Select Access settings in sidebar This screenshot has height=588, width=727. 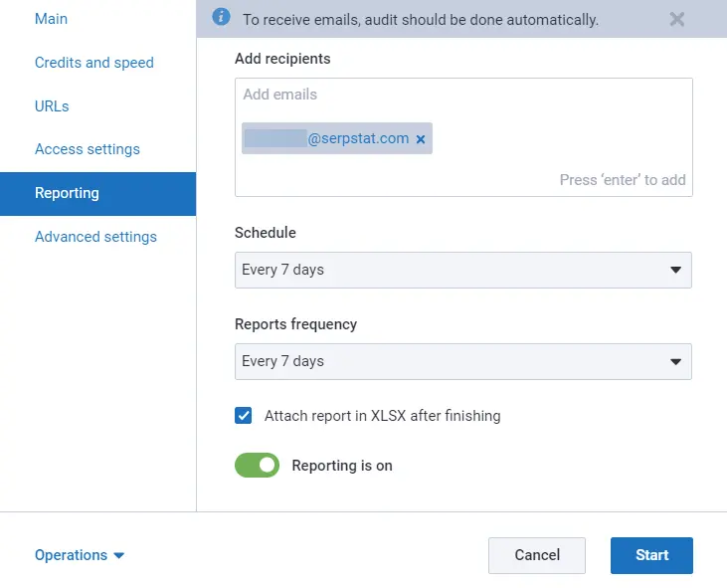(88, 149)
